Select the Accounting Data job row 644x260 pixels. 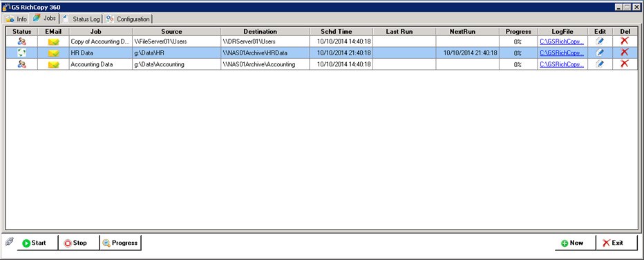321,64
